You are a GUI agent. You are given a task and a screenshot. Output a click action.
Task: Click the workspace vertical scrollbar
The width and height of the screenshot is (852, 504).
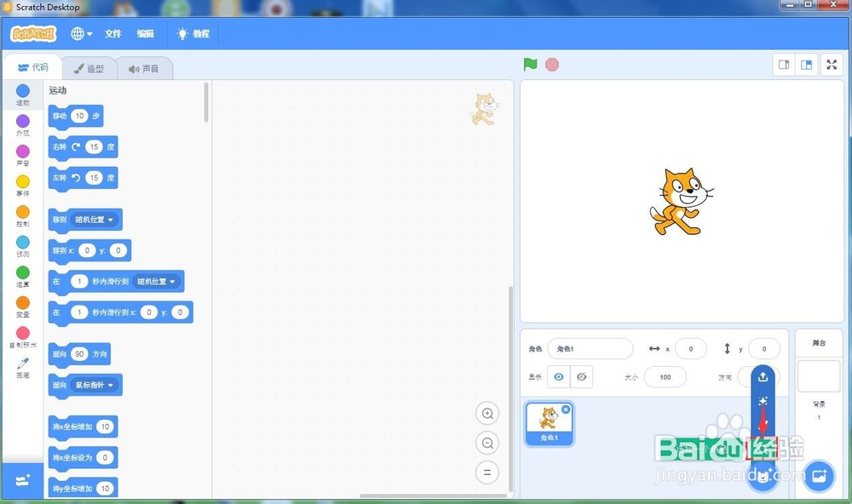pos(510,389)
